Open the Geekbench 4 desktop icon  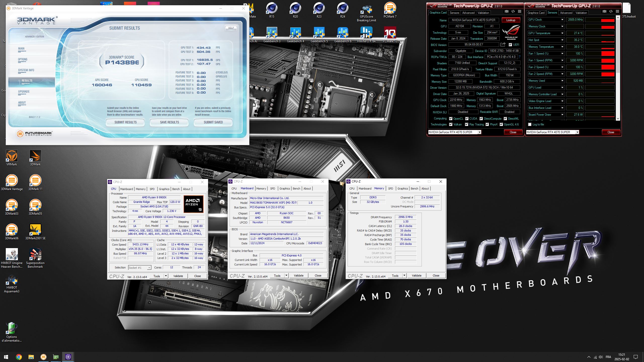[295, 35]
